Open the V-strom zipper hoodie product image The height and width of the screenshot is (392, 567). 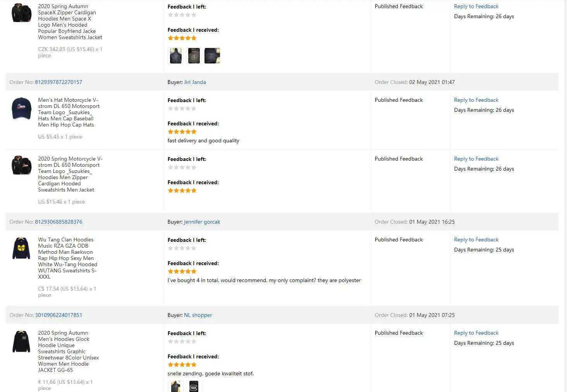click(x=21, y=165)
